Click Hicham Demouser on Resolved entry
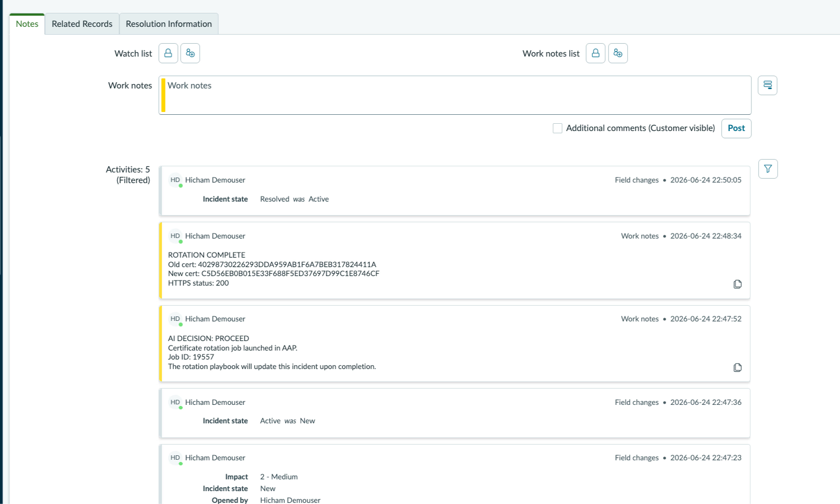 coord(215,180)
